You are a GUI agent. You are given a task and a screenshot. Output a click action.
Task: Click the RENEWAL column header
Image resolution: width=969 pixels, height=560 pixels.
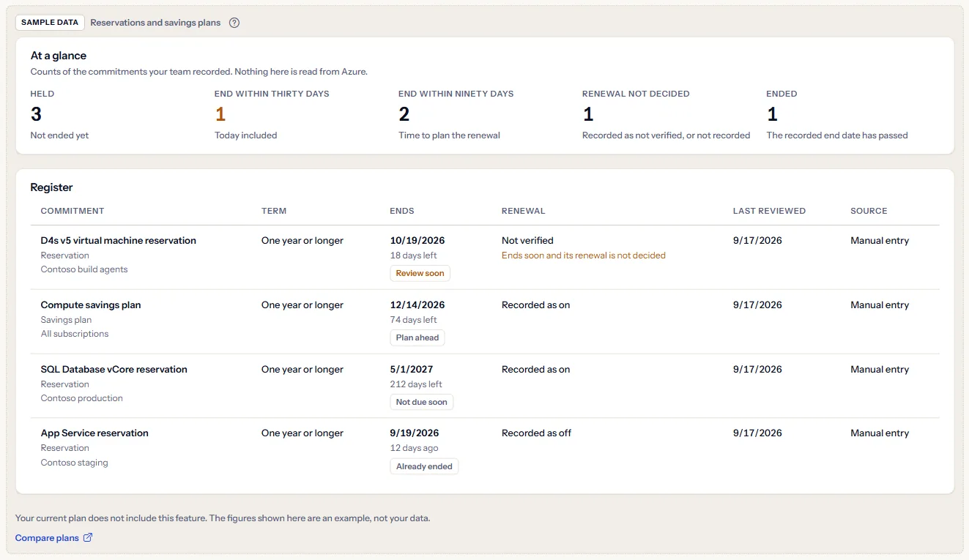(524, 211)
